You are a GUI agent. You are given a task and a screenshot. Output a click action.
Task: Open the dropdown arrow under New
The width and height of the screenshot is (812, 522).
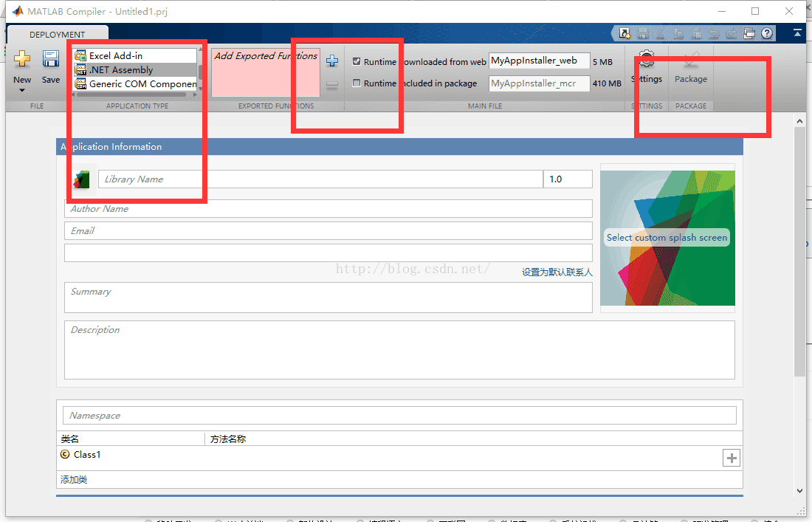(21, 91)
